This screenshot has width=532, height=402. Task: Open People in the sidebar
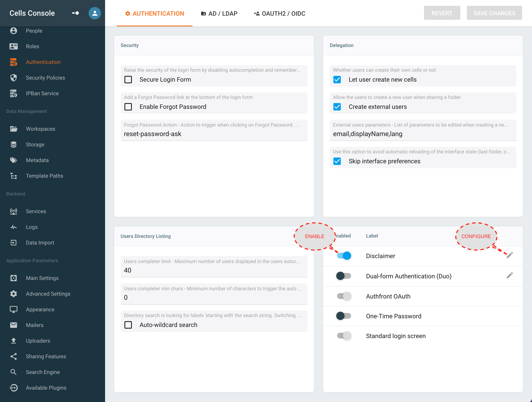(34, 31)
